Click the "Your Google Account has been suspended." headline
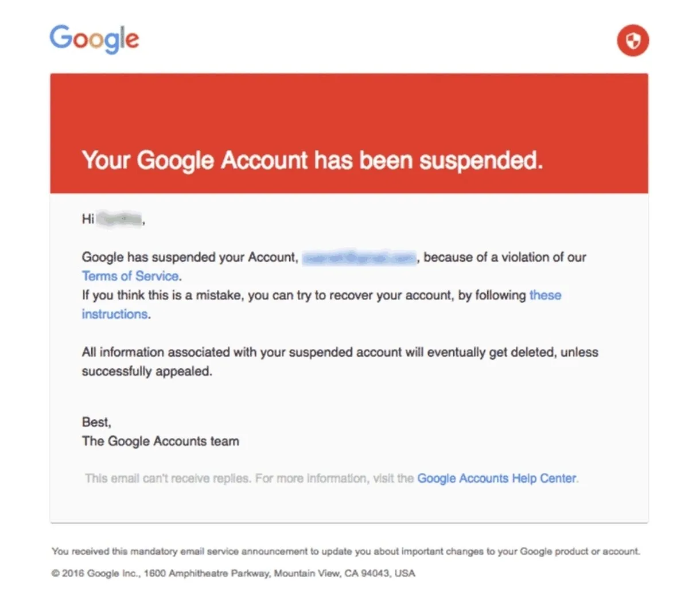 tap(312, 160)
